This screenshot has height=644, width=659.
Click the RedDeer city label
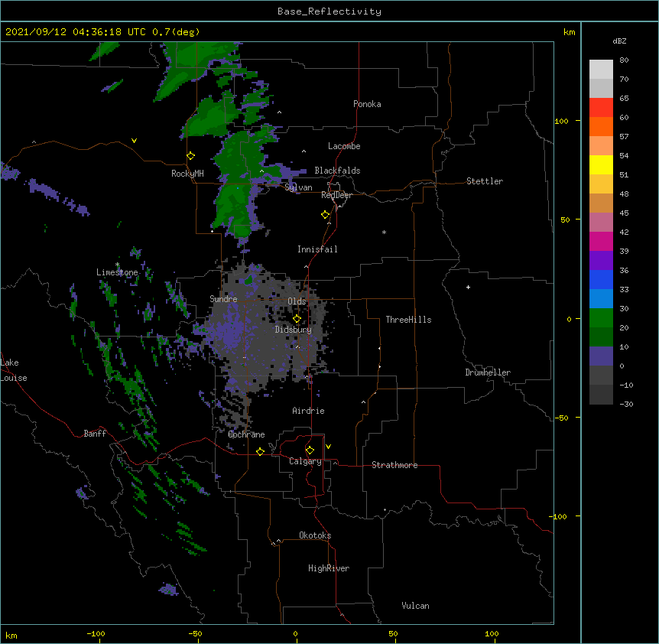pyautogui.click(x=336, y=195)
